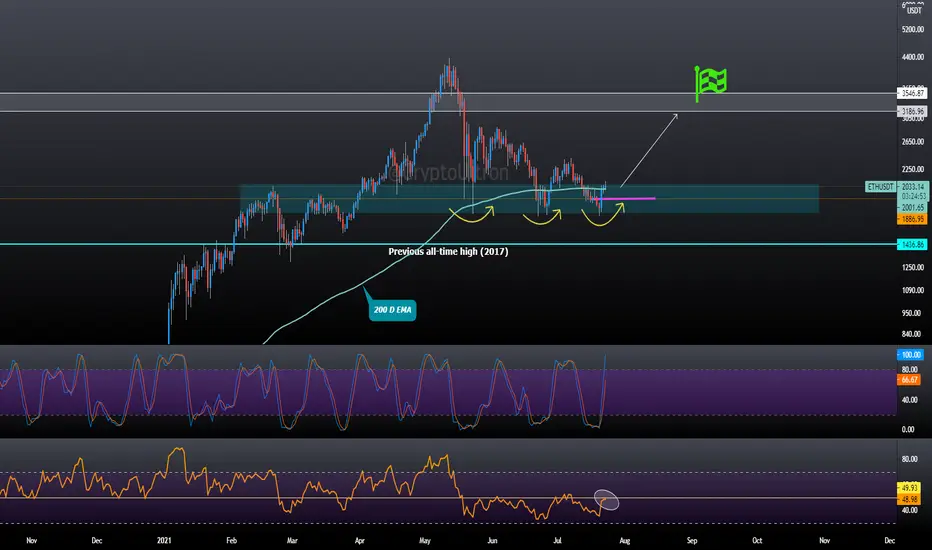Click the Oct label on the time axis

click(x=757, y=540)
